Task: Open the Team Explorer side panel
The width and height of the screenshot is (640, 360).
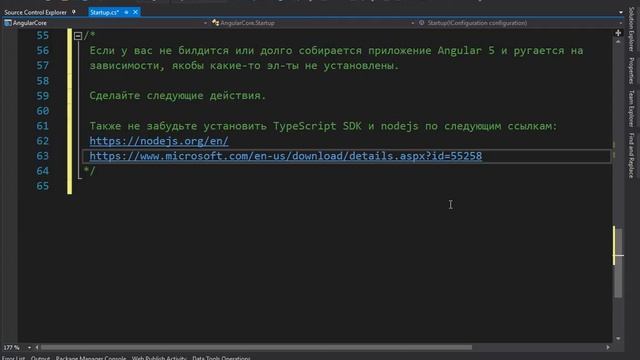Action: pyautogui.click(x=631, y=108)
